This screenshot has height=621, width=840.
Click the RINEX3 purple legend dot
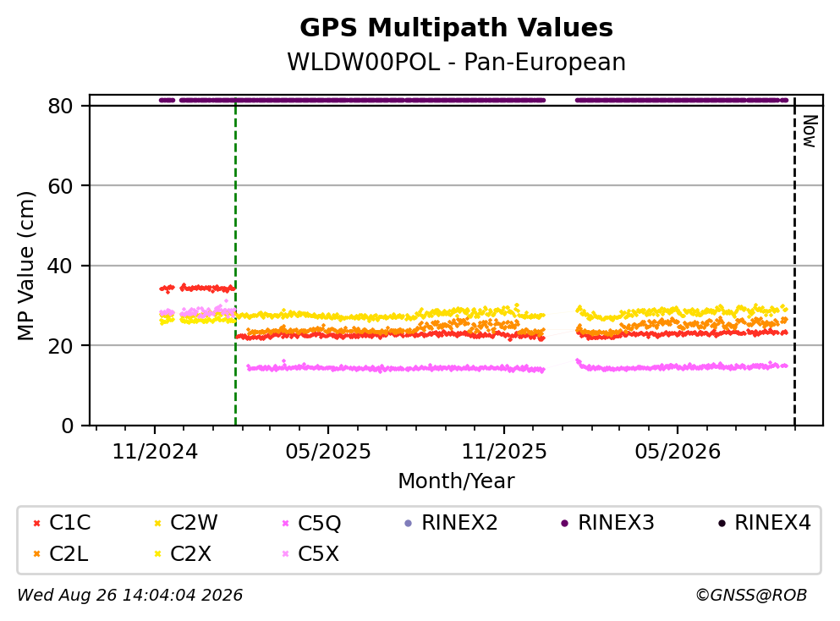[x=564, y=523]
